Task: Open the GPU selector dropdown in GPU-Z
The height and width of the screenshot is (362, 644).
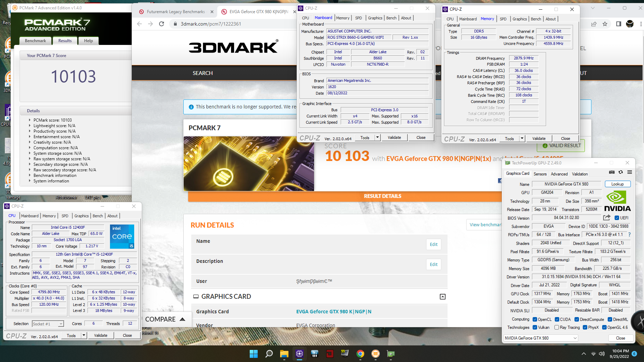Action: click(x=541, y=338)
